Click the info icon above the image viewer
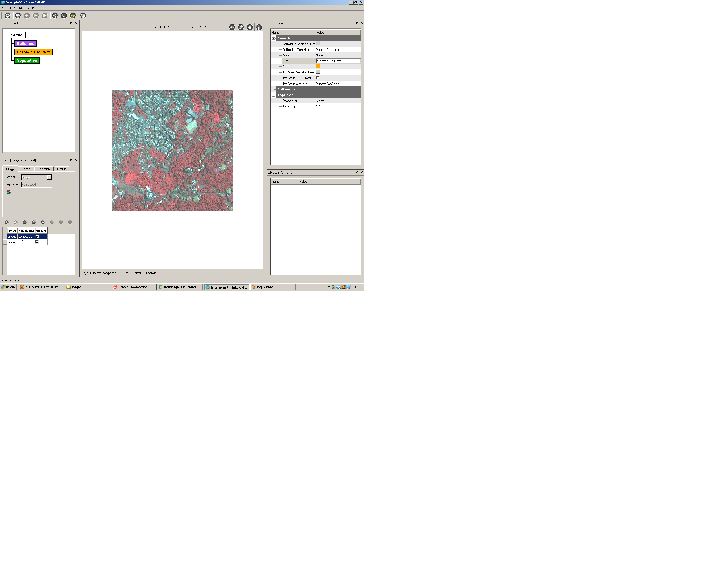 click(259, 27)
